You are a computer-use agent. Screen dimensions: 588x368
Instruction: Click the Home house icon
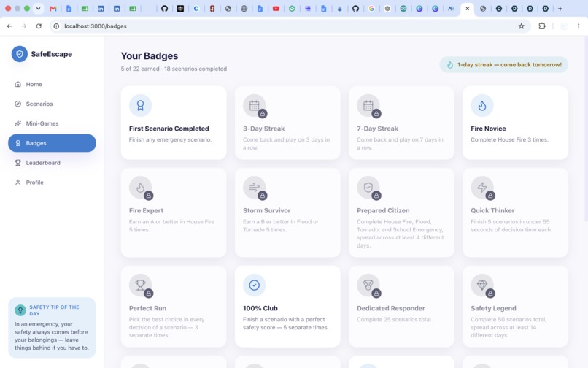pos(18,84)
